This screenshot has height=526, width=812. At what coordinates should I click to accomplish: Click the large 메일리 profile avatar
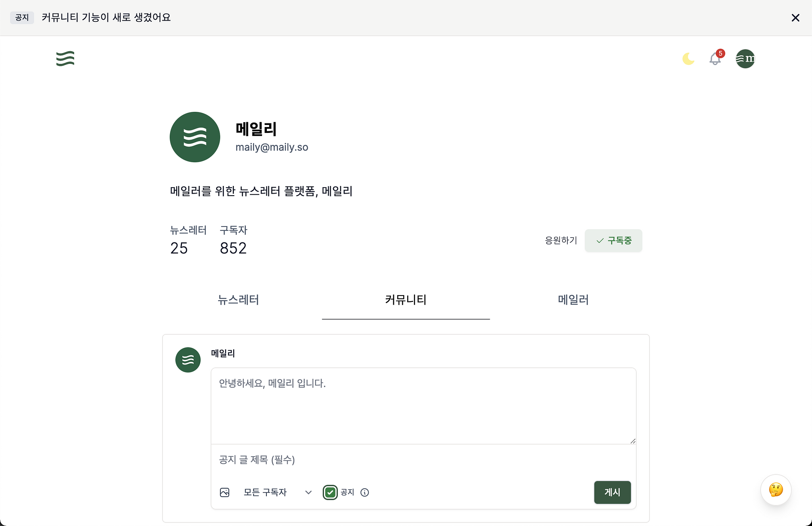click(195, 137)
